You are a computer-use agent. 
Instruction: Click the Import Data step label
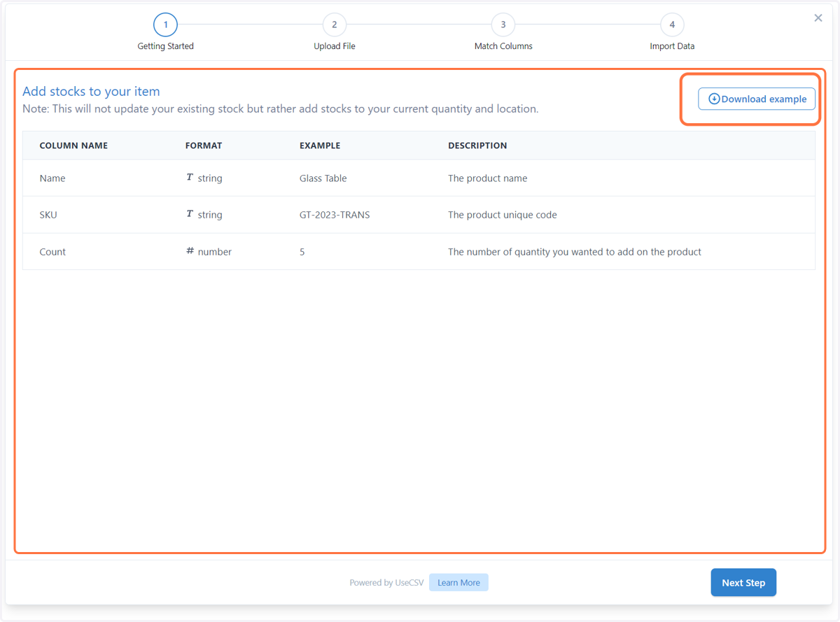point(672,46)
